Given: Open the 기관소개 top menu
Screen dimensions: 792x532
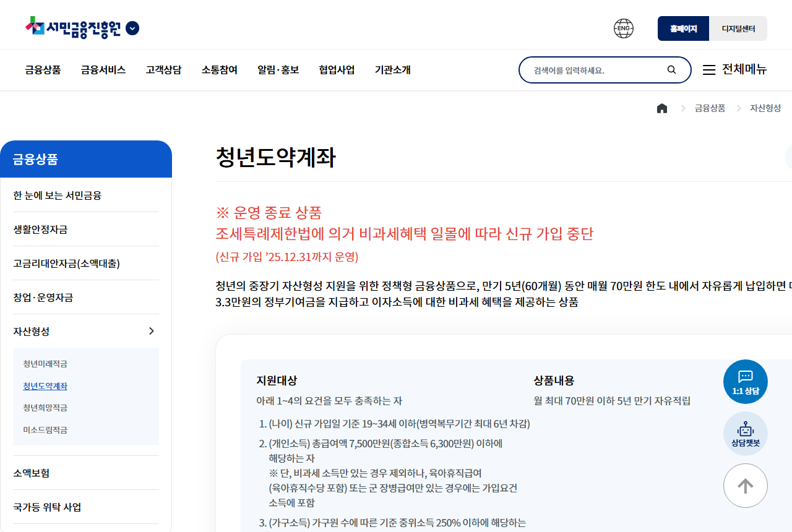Looking at the screenshot, I should point(393,70).
